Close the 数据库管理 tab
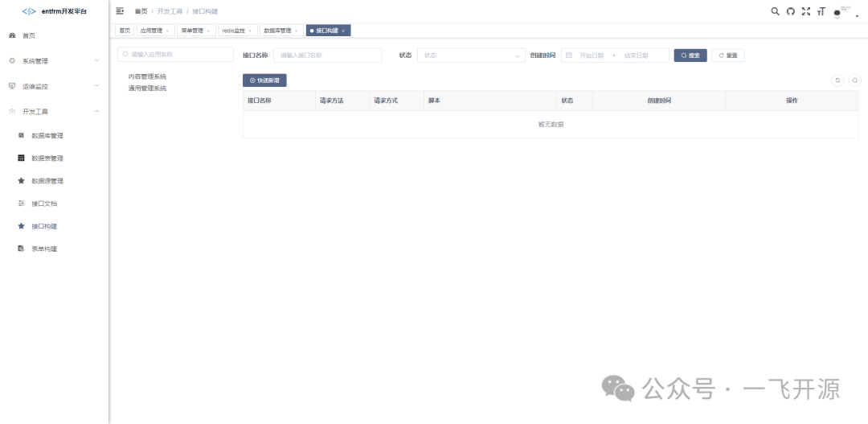Screen dimensions: 868x424 tap(296, 31)
